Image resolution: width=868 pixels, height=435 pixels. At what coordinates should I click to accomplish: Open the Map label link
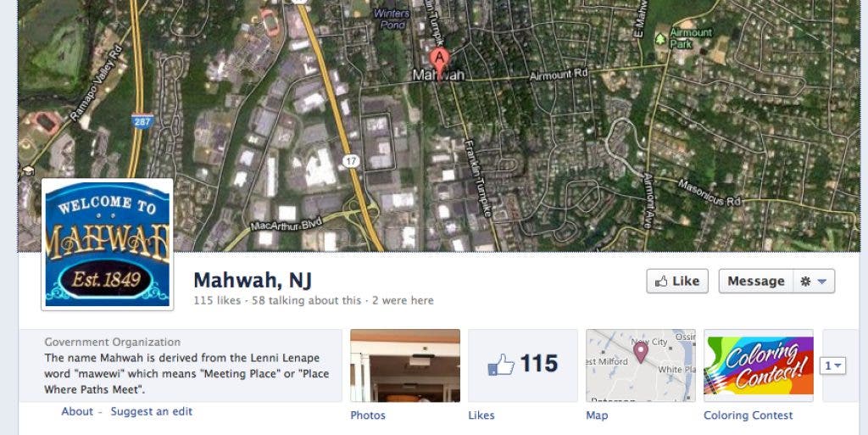click(597, 415)
